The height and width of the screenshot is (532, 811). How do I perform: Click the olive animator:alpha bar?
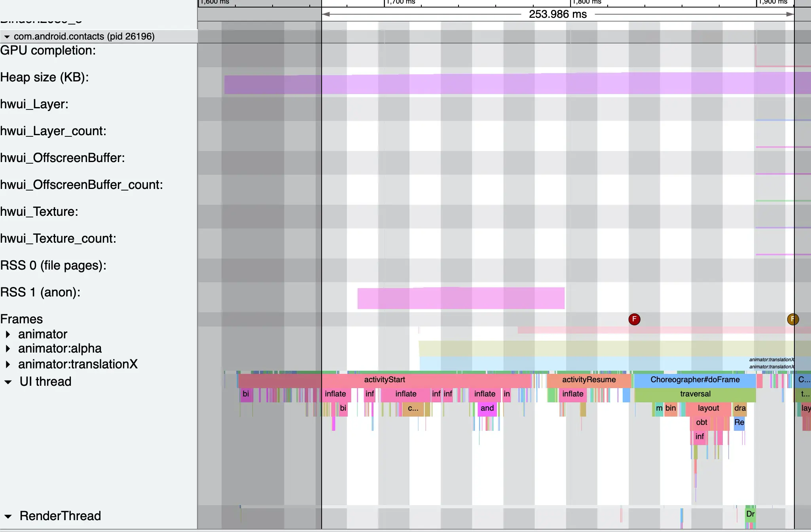click(x=615, y=348)
